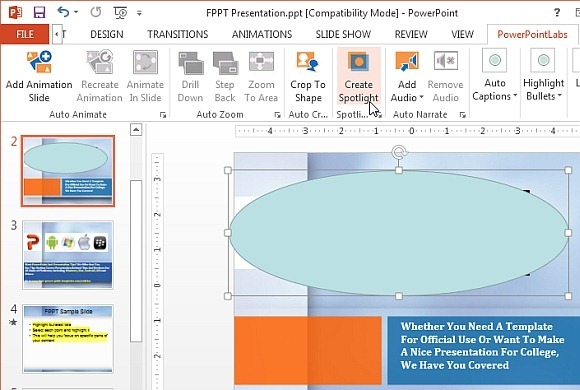The height and width of the screenshot is (390, 580).
Task: Open the FILE menu
Action: (x=24, y=34)
